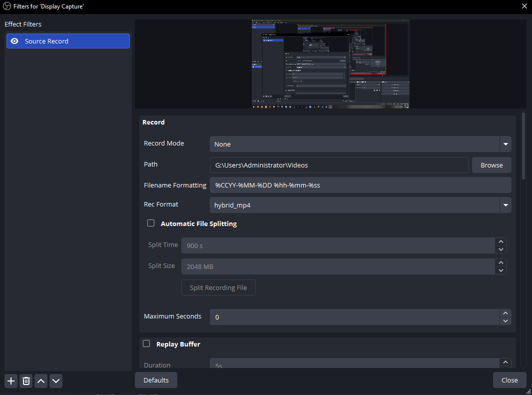Click the Replay Buffer label text
The width and height of the screenshot is (532, 395).
[178, 344]
